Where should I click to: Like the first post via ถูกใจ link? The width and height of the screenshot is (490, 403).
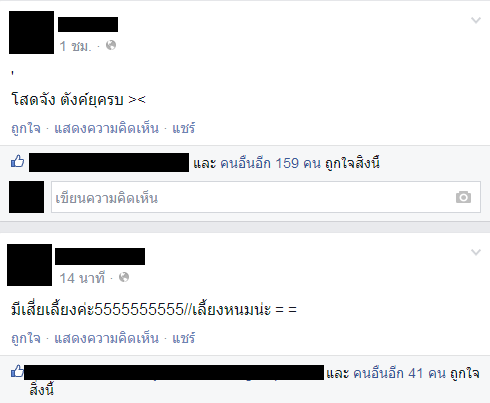(26, 128)
